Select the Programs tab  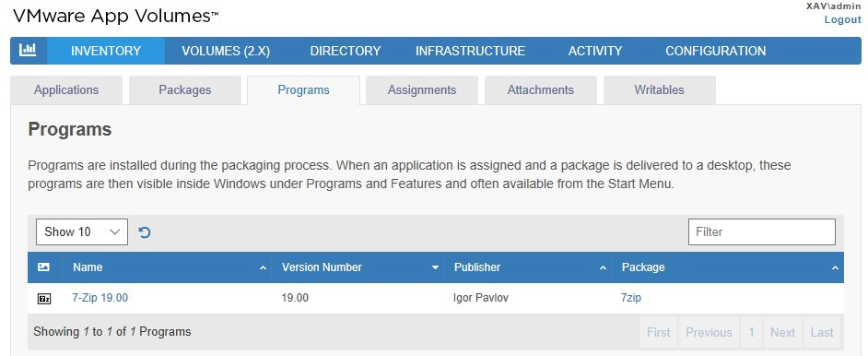tap(303, 90)
